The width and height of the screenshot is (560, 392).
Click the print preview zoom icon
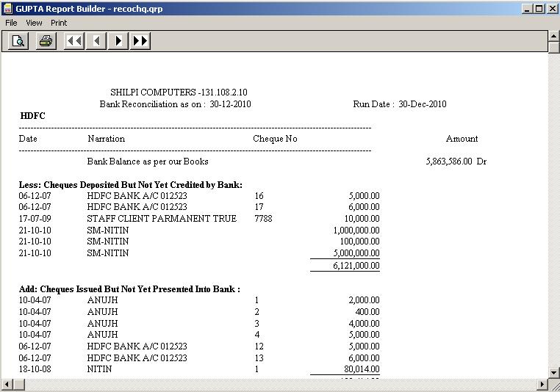pos(18,41)
